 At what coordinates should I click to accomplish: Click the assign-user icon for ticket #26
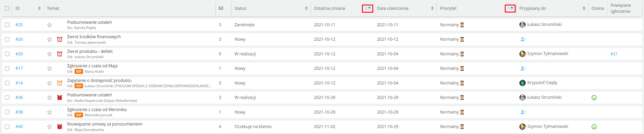coord(523,39)
